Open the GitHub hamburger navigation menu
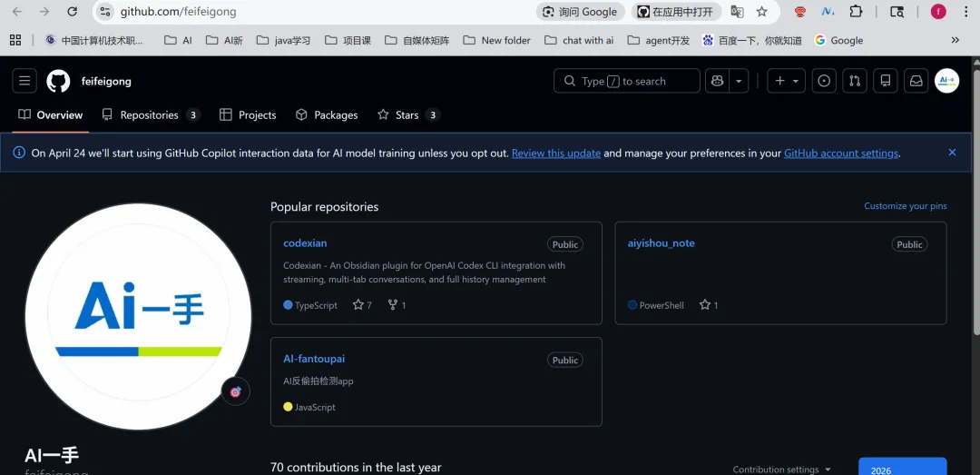980x475 pixels. pos(24,81)
